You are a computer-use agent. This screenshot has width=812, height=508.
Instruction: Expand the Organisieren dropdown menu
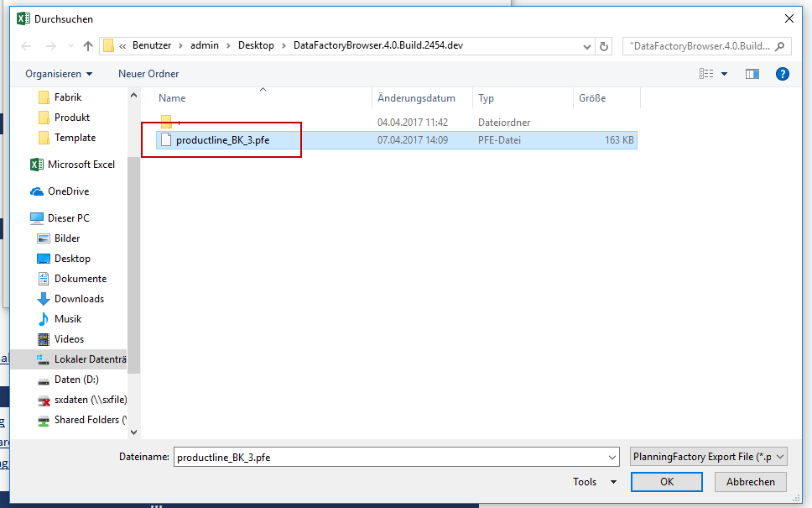pyautogui.click(x=59, y=74)
